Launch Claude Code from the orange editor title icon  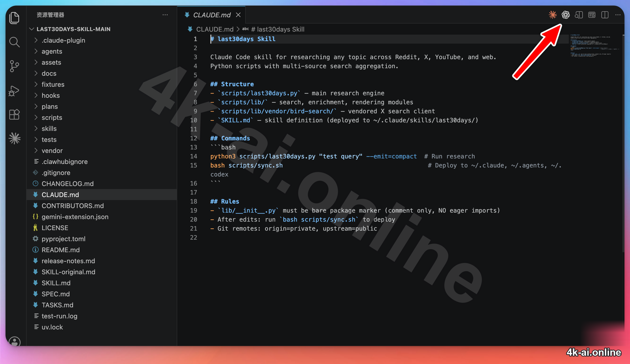552,15
